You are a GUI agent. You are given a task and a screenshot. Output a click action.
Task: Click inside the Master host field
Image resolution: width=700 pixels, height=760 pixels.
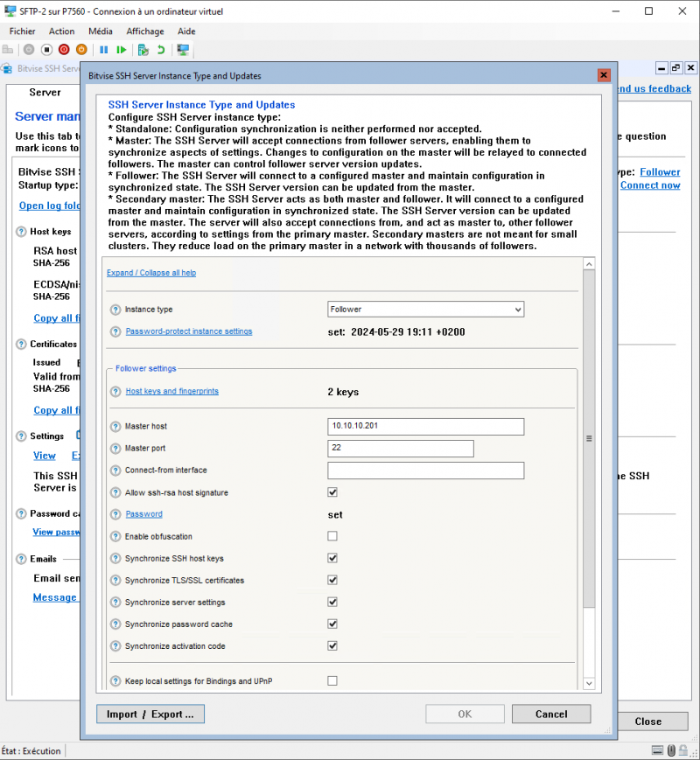coord(425,426)
